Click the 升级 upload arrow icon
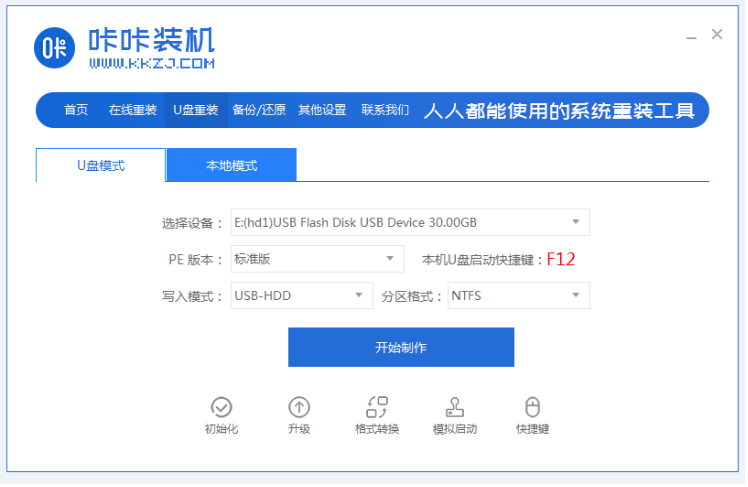748x487 pixels. [300, 408]
